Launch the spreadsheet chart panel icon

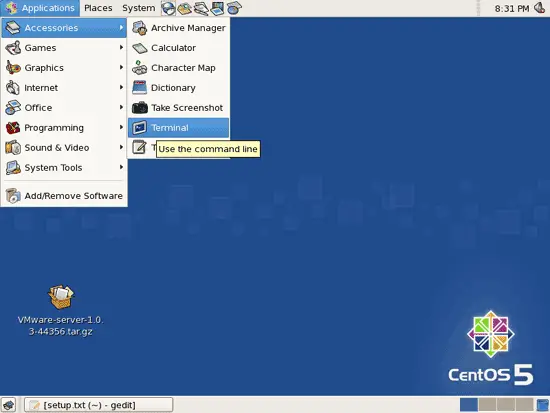pyautogui.click(x=234, y=8)
